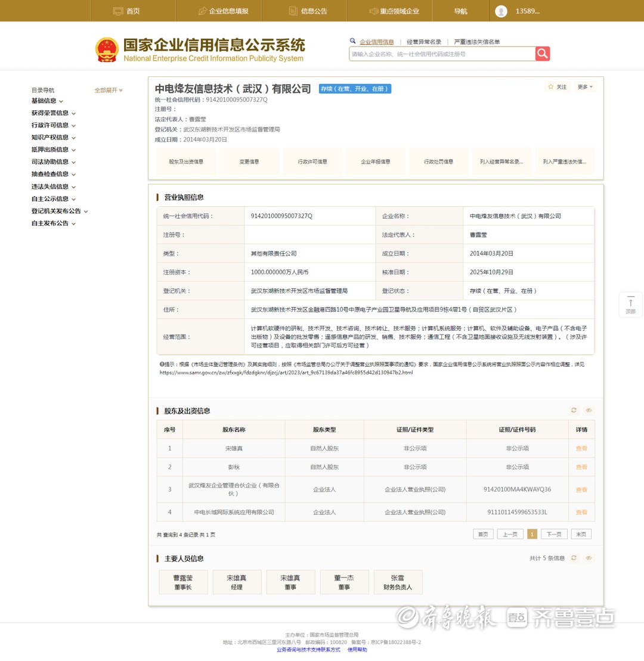The height and width of the screenshot is (661, 644).
Task: Open the 企业年报信息 shortcut tab
Action: pyautogui.click(x=375, y=162)
